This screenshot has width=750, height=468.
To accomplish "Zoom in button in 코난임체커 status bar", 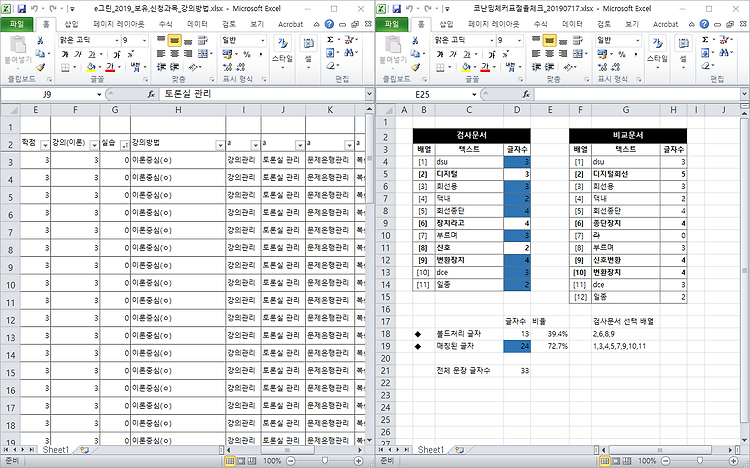I will (x=733, y=461).
